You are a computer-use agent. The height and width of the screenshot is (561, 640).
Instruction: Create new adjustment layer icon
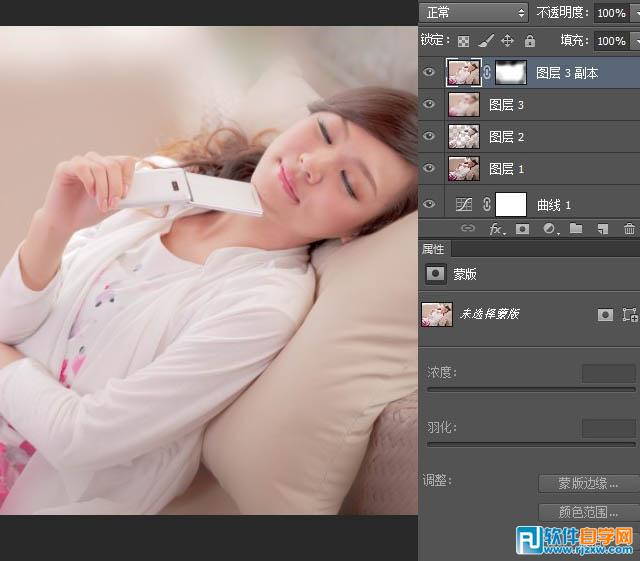551,229
